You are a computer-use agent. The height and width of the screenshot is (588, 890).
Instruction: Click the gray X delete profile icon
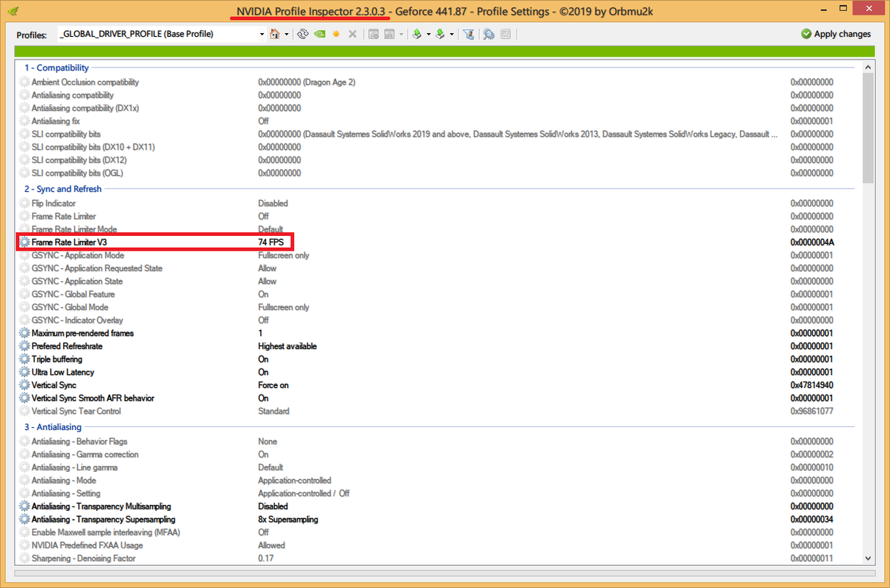click(x=353, y=34)
